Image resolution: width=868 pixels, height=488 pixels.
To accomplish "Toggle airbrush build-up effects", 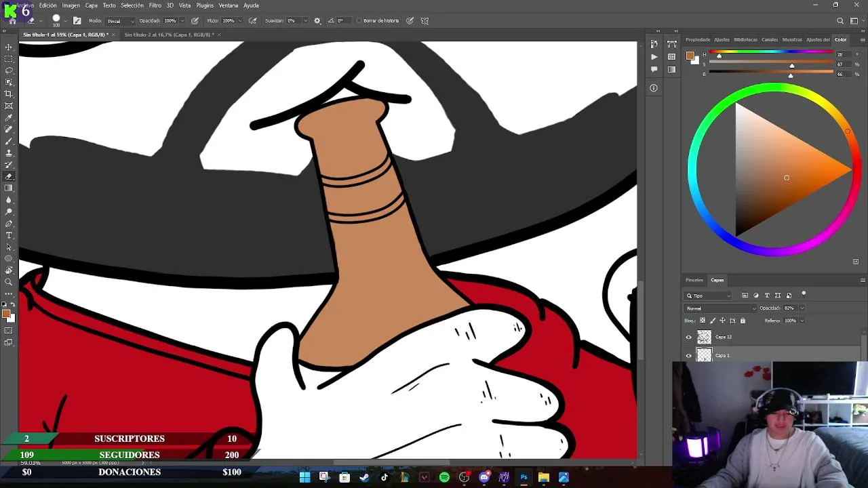I will tap(253, 21).
